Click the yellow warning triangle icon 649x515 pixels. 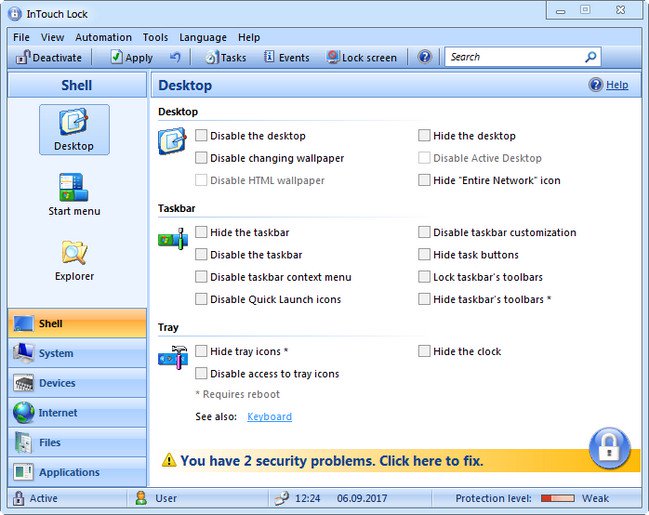click(169, 460)
